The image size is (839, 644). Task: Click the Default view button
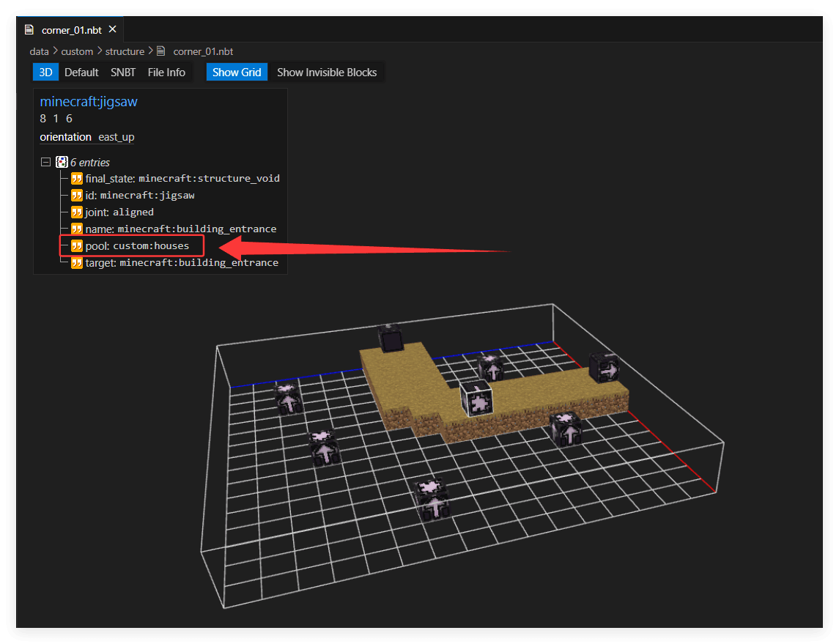click(x=81, y=73)
